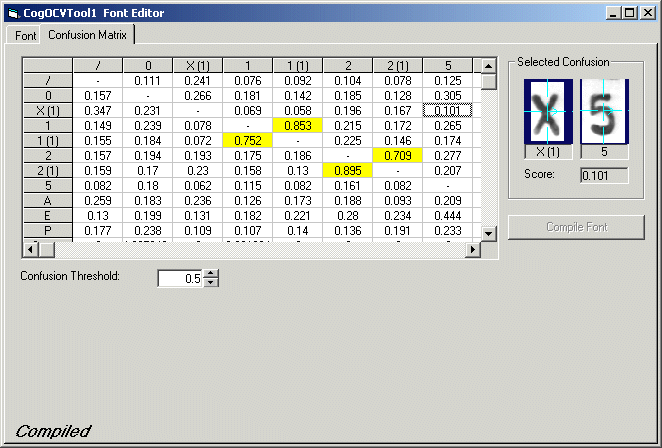Click the X (1) column header

point(198,65)
